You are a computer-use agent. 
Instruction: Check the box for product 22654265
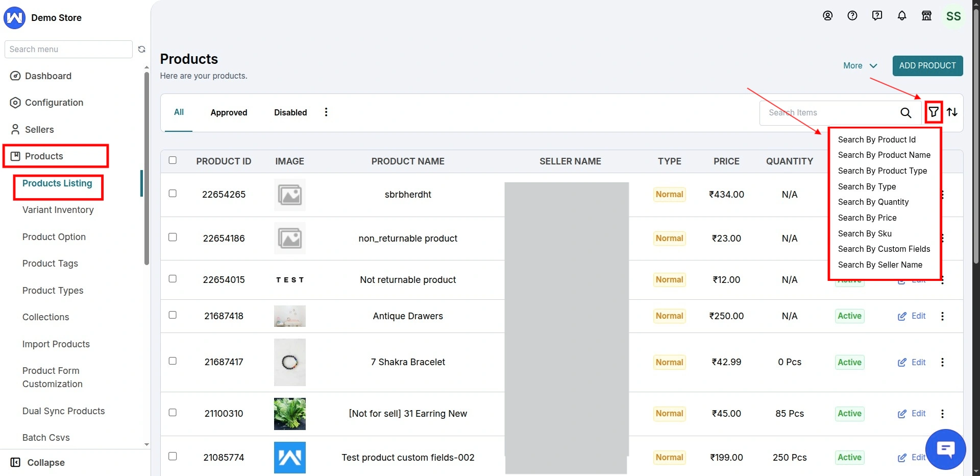coord(173,194)
